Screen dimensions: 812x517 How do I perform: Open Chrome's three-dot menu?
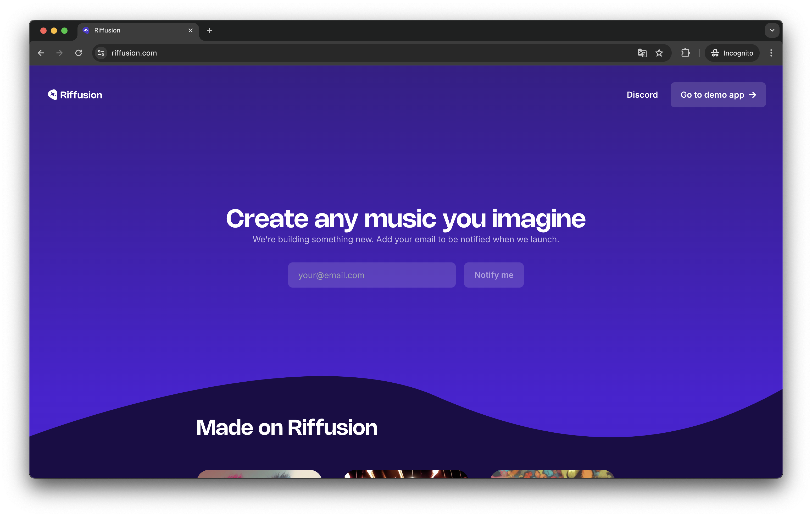771,53
